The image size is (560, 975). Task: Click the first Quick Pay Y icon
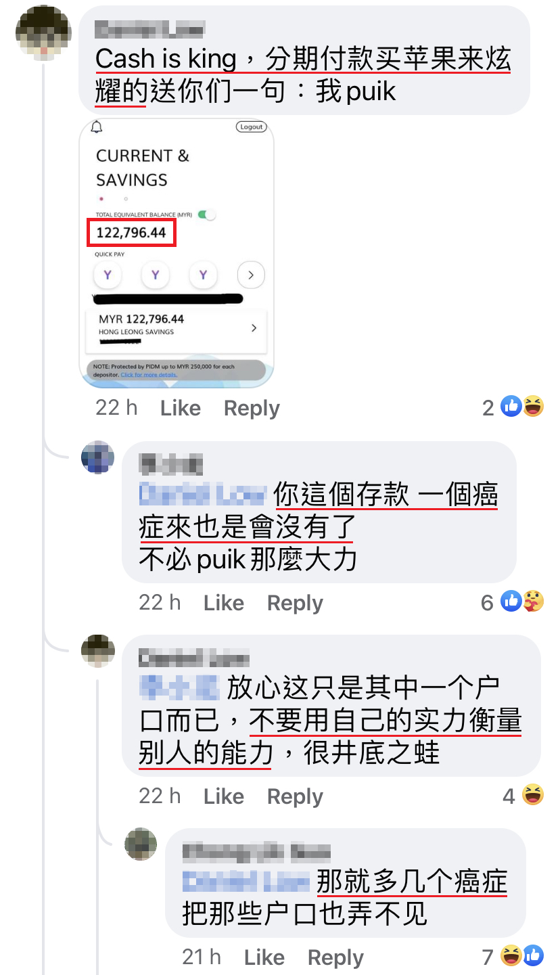pyautogui.click(x=107, y=275)
